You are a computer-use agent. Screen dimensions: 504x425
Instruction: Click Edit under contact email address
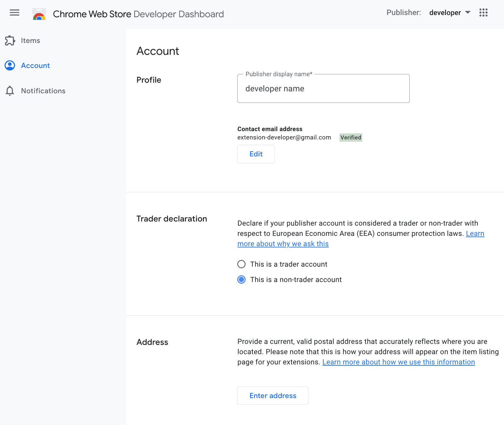(256, 154)
